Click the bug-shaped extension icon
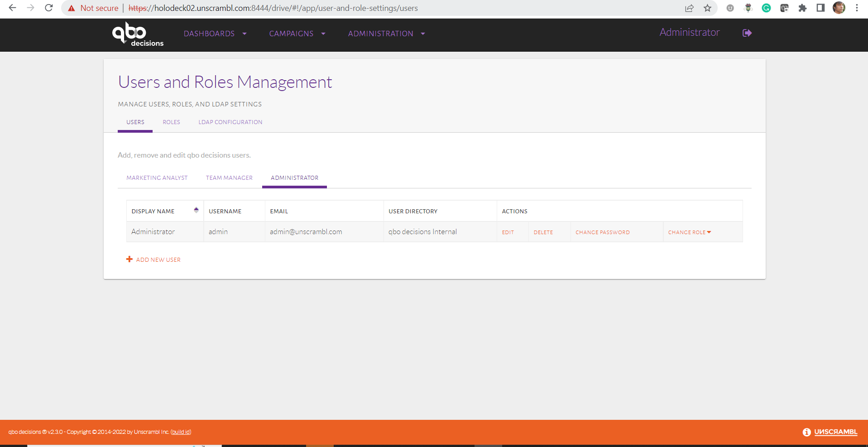The image size is (868, 447). click(748, 8)
